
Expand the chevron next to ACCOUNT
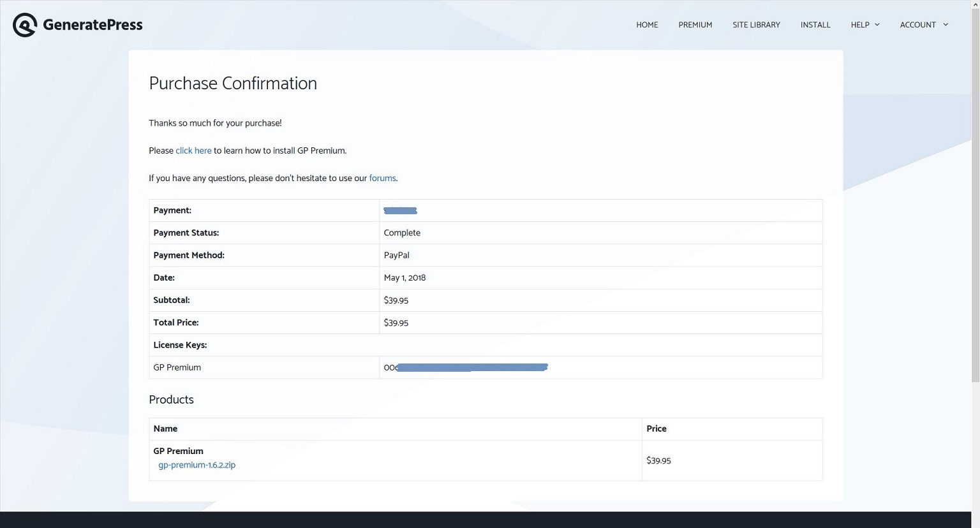[946, 25]
